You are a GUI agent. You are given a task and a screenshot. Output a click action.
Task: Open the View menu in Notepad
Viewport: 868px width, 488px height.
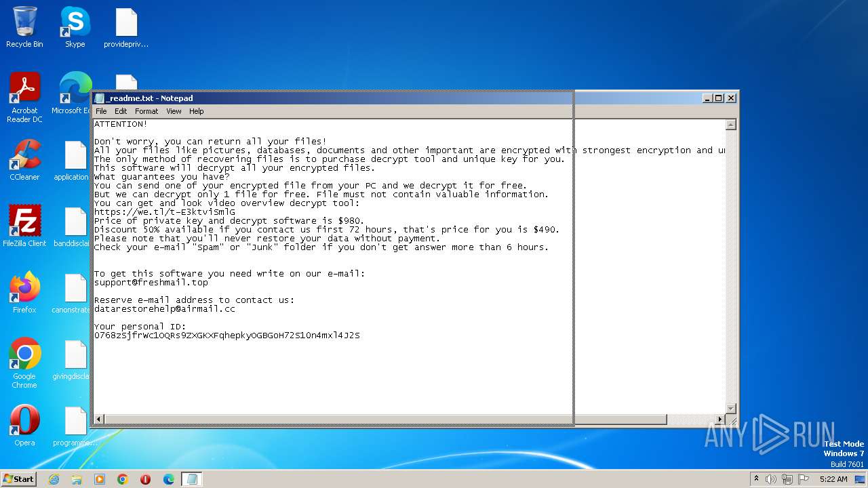[x=174, y=111]
